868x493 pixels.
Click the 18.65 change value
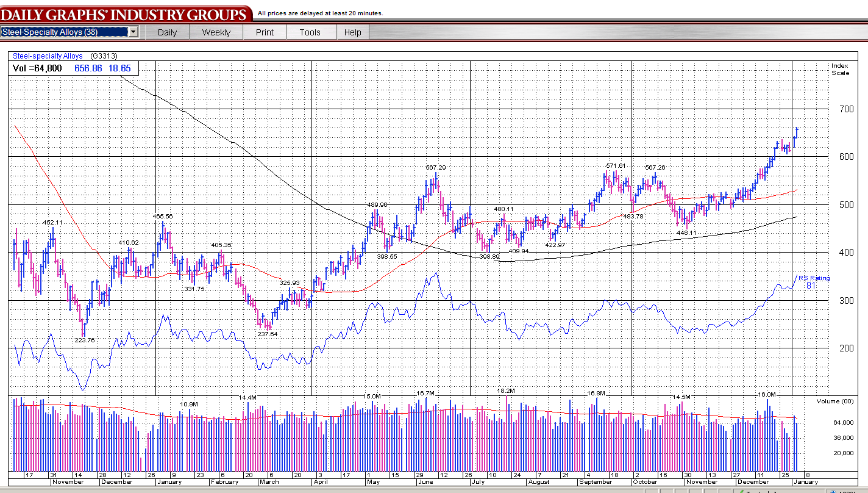click(x=119, y=68)
